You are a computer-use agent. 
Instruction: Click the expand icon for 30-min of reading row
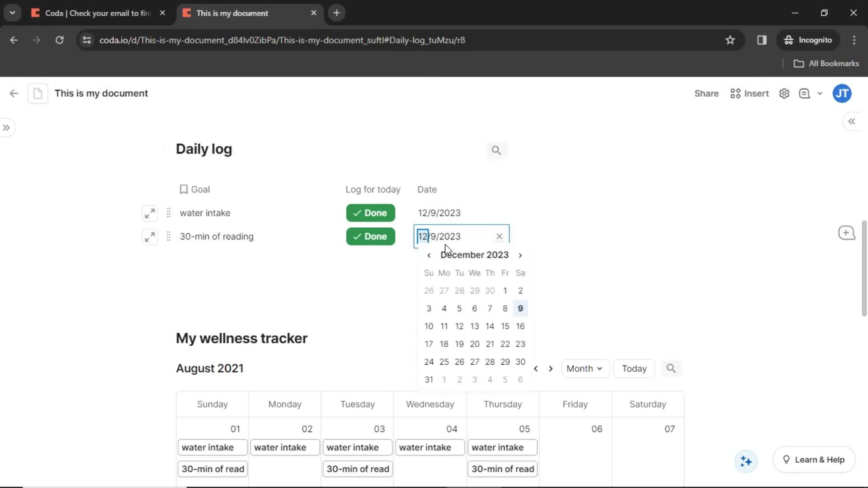click(x=149, y=237)
